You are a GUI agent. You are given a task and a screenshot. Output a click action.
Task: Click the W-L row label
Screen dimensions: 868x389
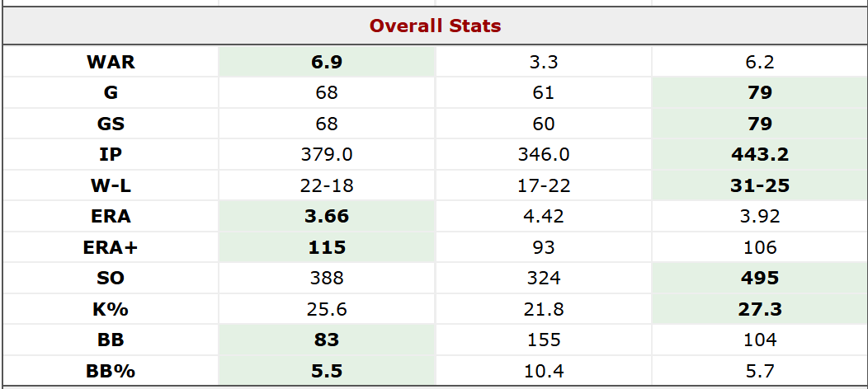point(110,185)
